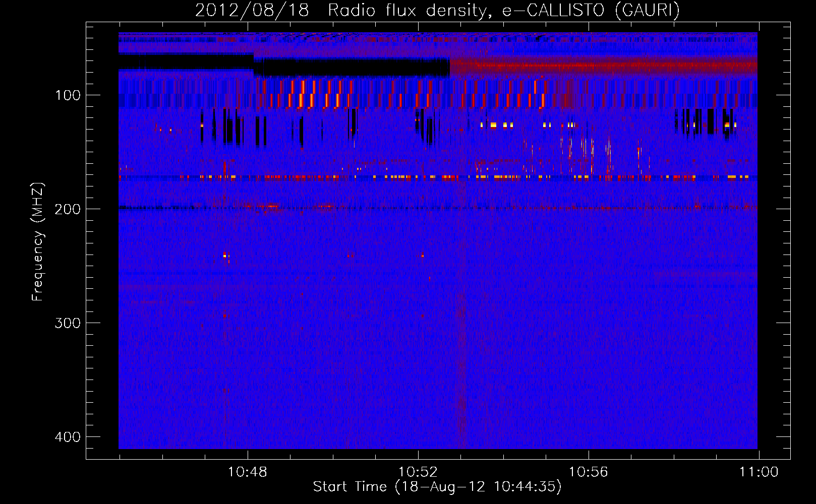The width and height of the screenshot is (816, 504).
Task: Click the 100 frequency tick label
Action: [68, 95]
